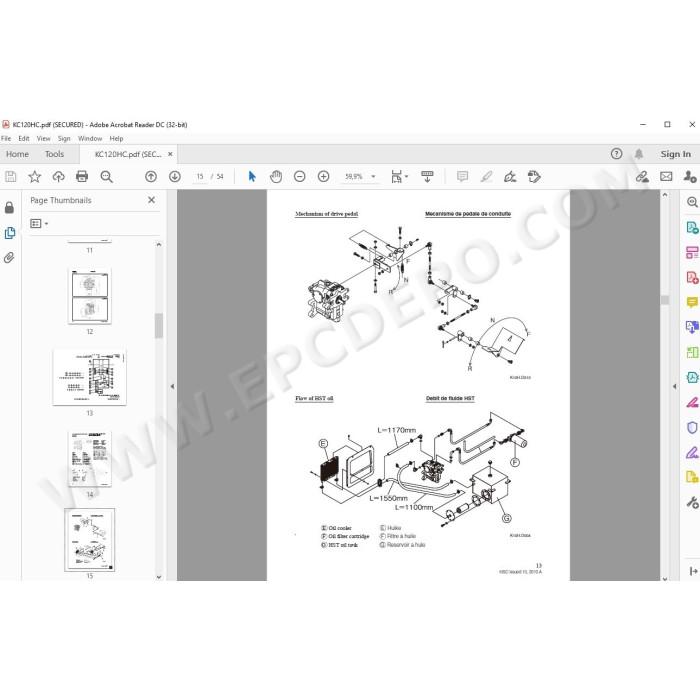700x700 pixels.
Task: Open the View menu
Action: click(43, 138)
